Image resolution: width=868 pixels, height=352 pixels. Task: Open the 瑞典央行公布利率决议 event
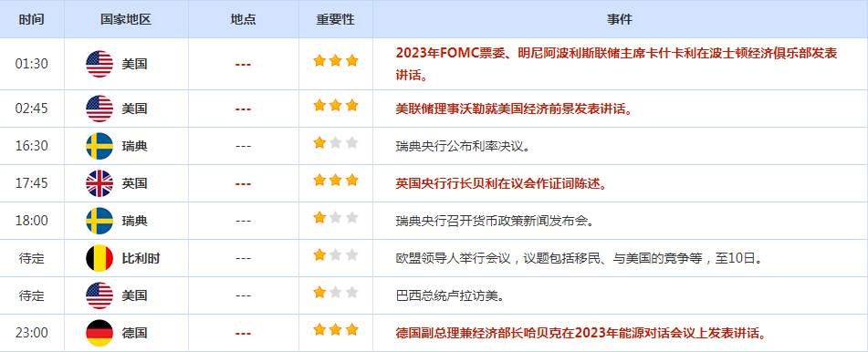coord(463,147)
